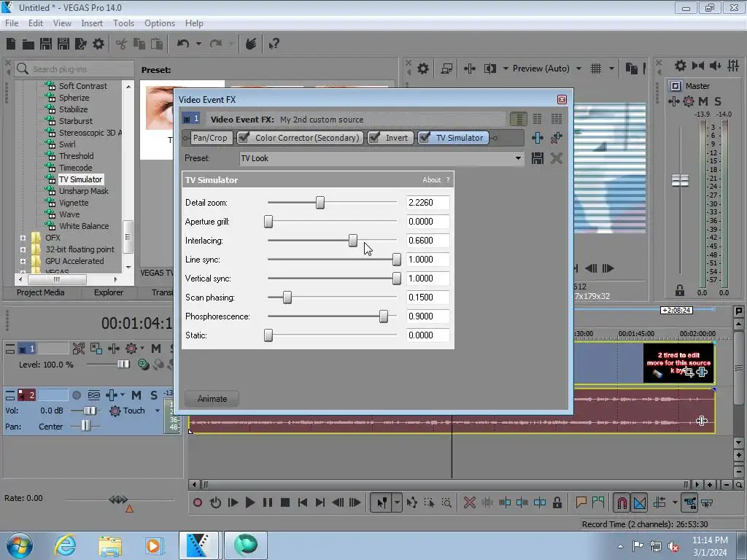Open edit tool selector dropdown arrow
This screenshot has height=560, width=747.
[396, 502]
